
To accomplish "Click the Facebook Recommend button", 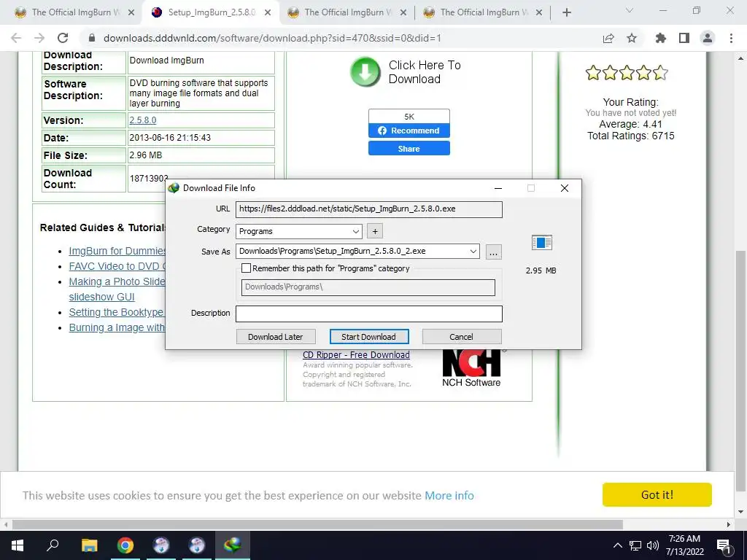I will pyautogui.click(x=409, y=131).
